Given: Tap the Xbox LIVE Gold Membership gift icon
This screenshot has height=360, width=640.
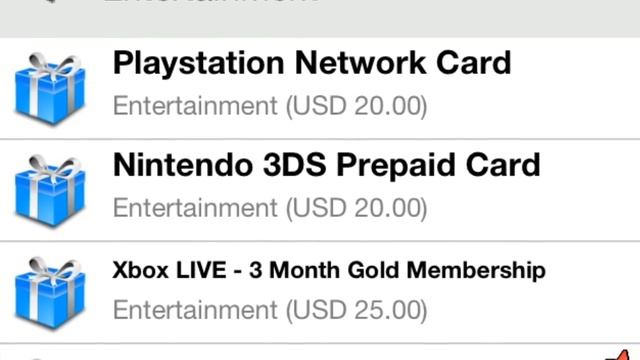Looking at the screenshot, I should click(x=50, y=293).
